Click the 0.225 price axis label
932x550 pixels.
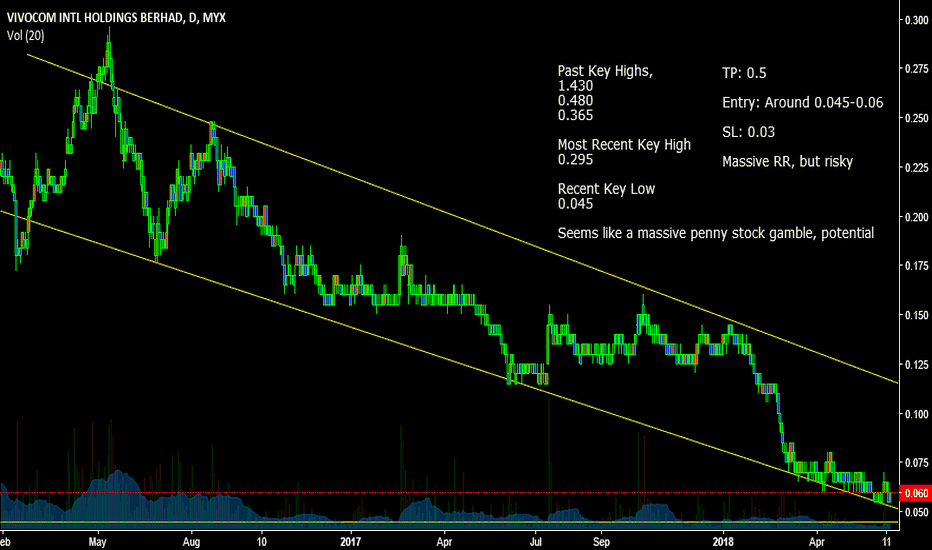coord(917,168)
